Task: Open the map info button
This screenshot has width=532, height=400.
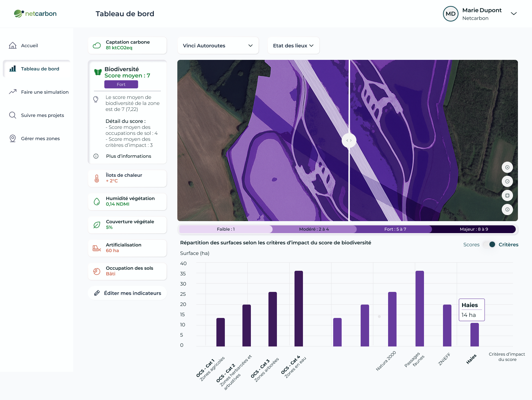Action: pos(507,210)
